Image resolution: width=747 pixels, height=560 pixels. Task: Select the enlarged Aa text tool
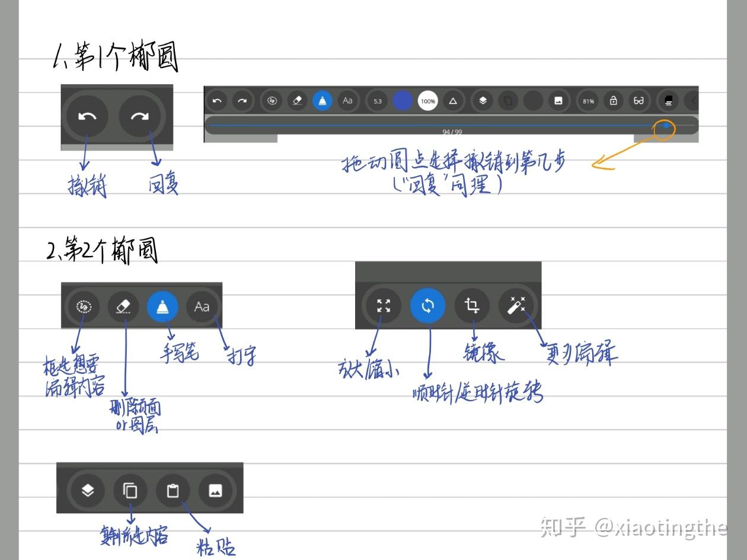point(202,306)
